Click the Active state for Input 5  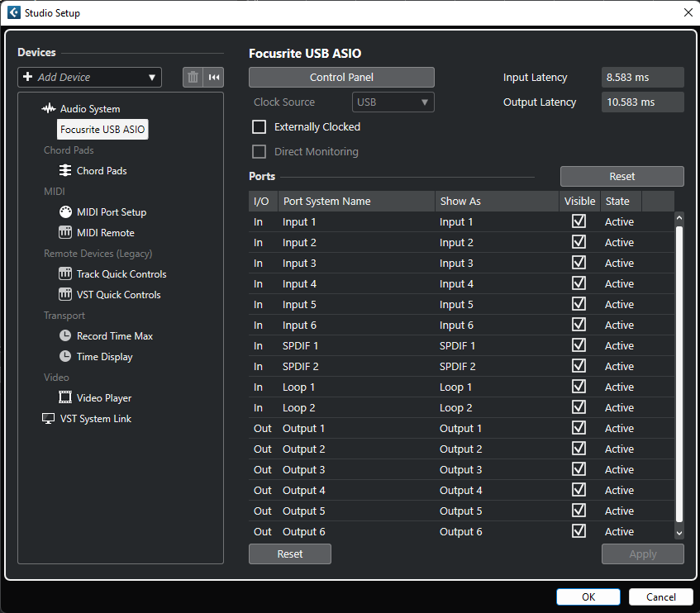pos(619,304)
